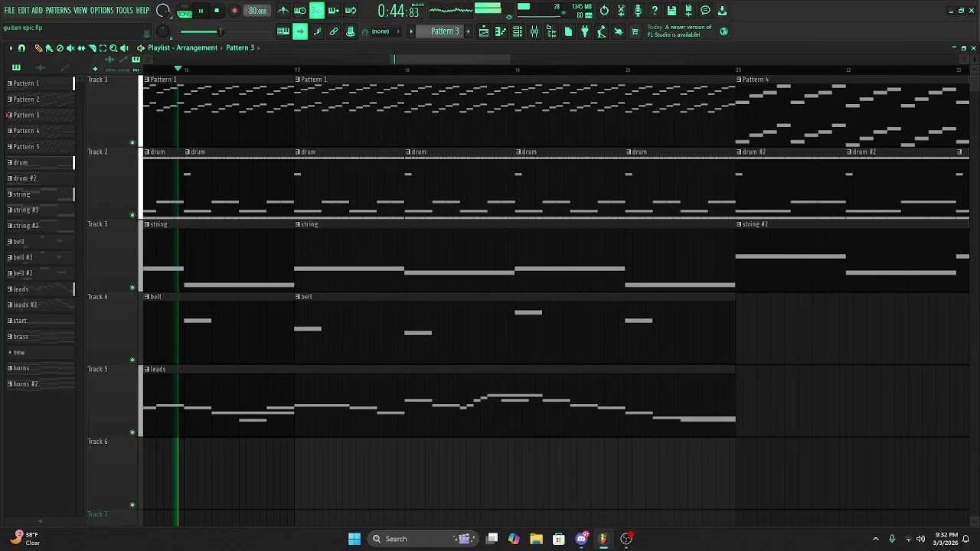Open the Browser panel from toolbar
The height and width of the screenshot is (551, 980).
click(551, 31)
